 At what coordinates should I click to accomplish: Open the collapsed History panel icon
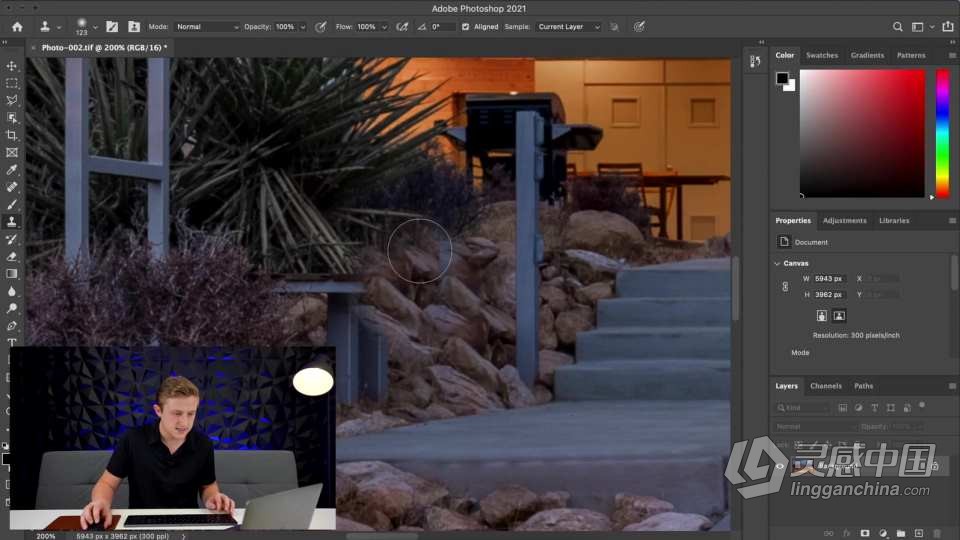pyautogui.click(x=755, y=61)
